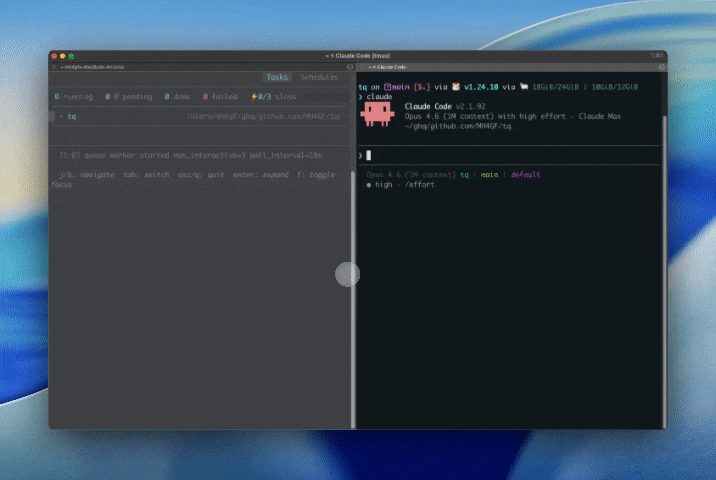Viewport: 716px width, 480px height.
Task: Click the 'v1.24.10' Go version text
Action: [481, 87]
